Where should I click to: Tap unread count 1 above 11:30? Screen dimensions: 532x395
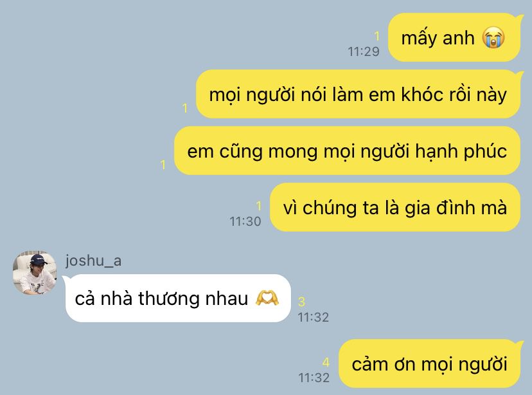[258, 206]
